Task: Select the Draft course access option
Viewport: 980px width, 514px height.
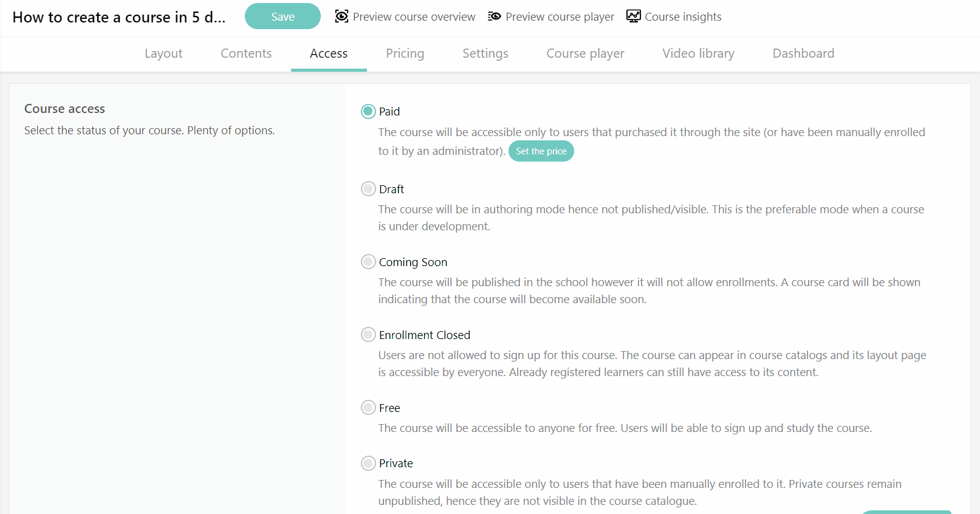Action: coord(368,188)
